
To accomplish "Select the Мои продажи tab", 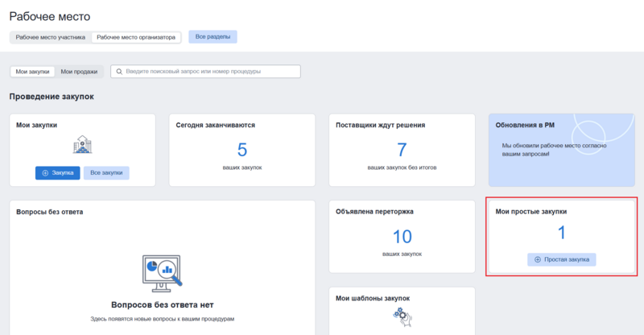I will click(x=79, y=72).
